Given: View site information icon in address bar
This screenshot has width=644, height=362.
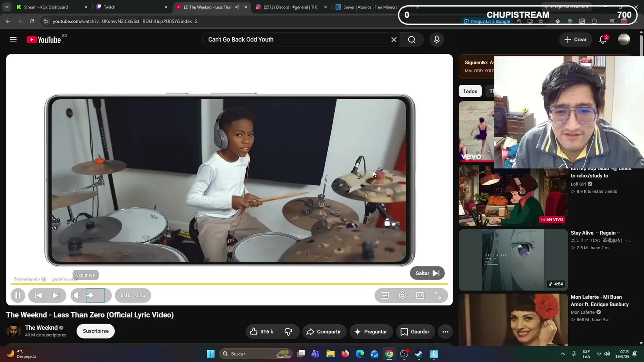Looking at the screenshot, I should point(46,21).
